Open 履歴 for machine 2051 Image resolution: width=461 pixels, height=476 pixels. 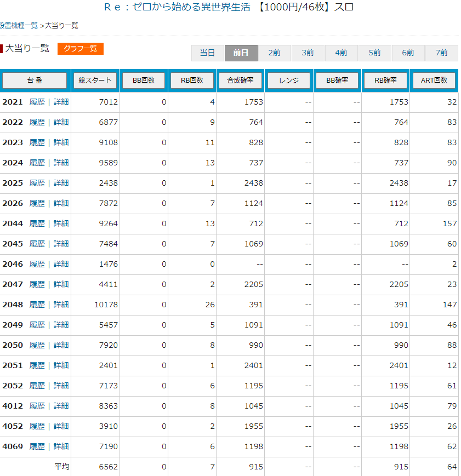(x=37, y=365)
